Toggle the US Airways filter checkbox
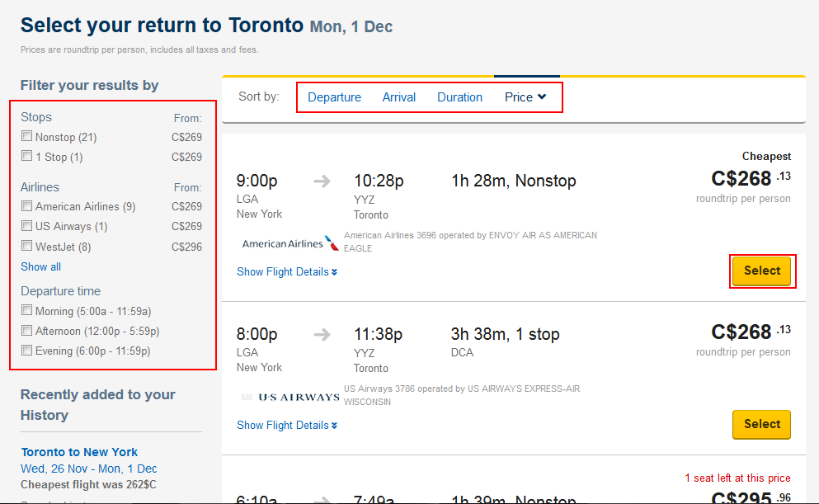819x504 pixels. click(27, 225)
